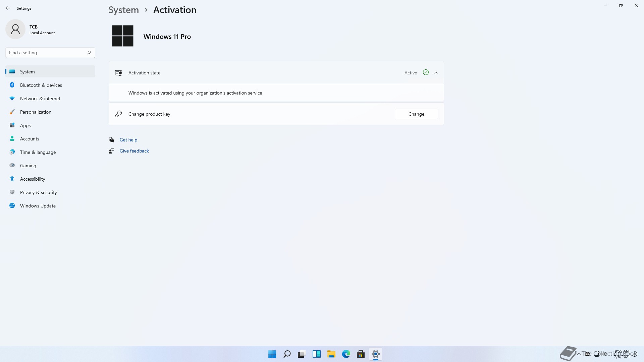Open Microsoft Store from taskbar
The image size is (644, 362).
[361, 354]
